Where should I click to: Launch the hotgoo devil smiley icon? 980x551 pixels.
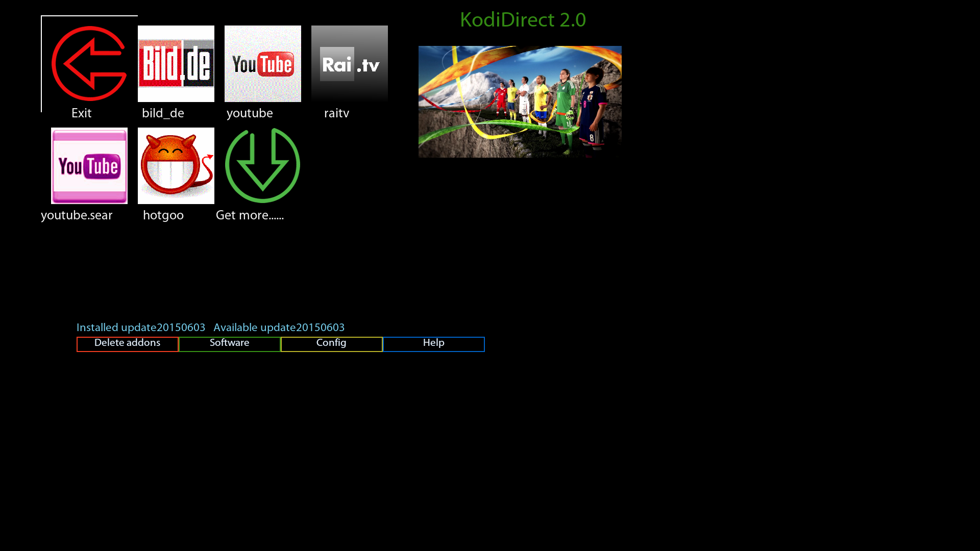[176, 166]
